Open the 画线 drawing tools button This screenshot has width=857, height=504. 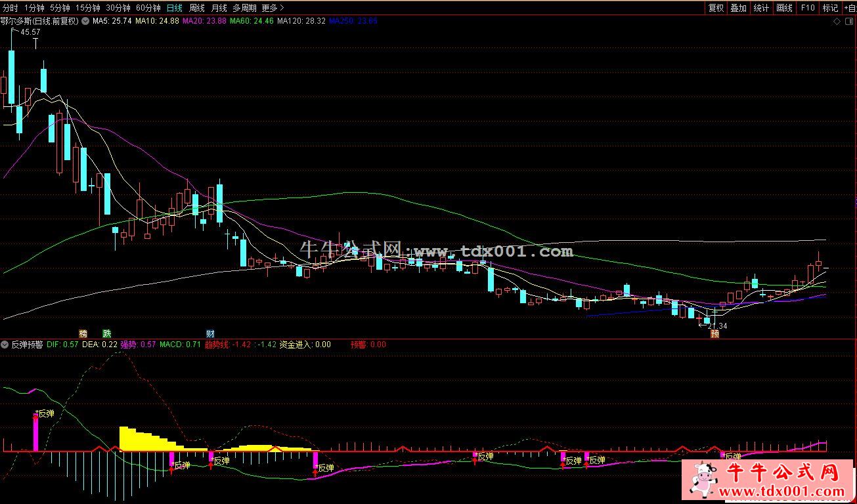click(785, 8)
